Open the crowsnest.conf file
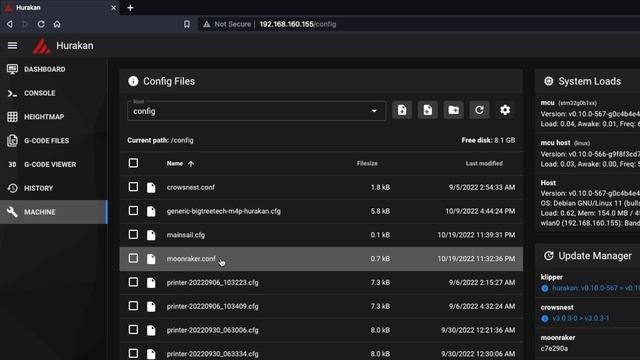This screenshot has width=640, height=360. point(191,187)
